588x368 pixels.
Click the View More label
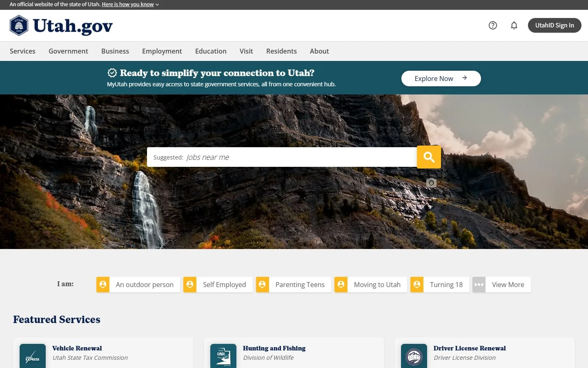[508, 285]
